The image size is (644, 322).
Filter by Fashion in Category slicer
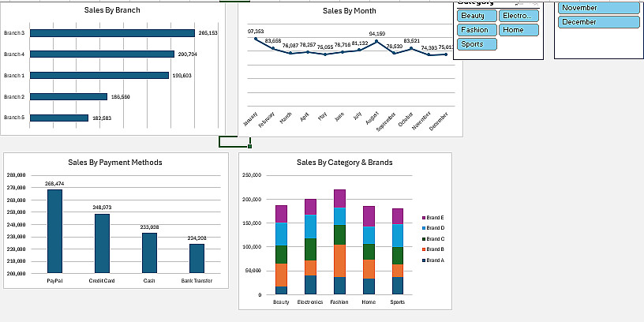point(477,30)
